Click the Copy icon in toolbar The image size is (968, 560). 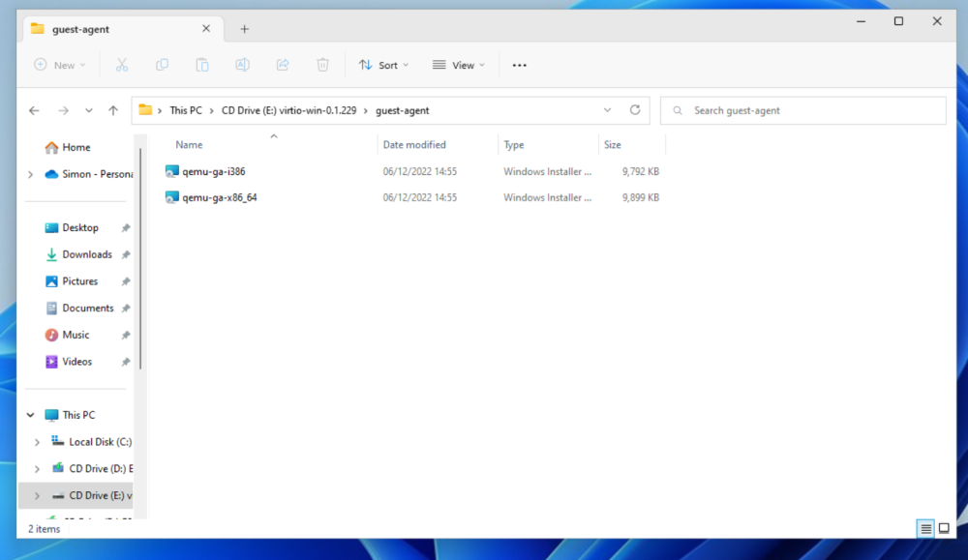[x=162, y=65]
